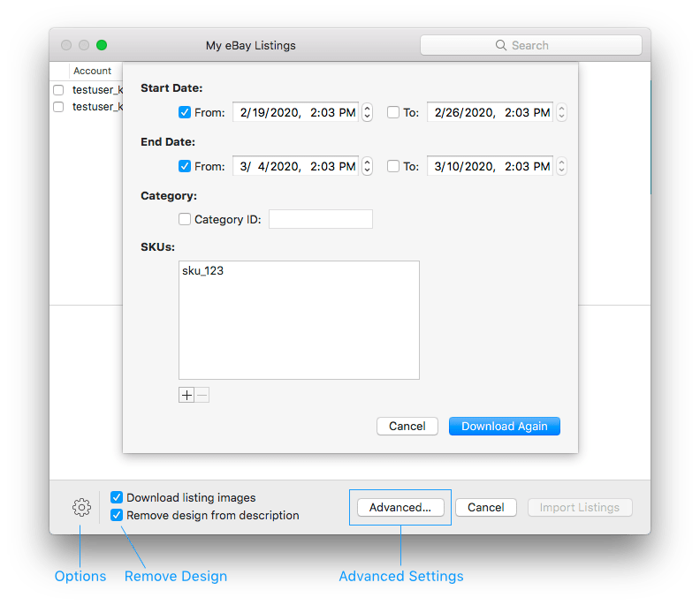Click the green zoom window button
700x605 pixels.
point(102,45)
